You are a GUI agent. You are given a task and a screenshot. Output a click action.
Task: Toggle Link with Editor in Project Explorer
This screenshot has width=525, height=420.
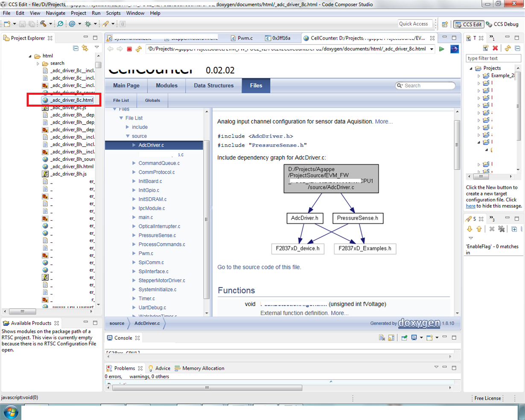[x=85, y=48]
